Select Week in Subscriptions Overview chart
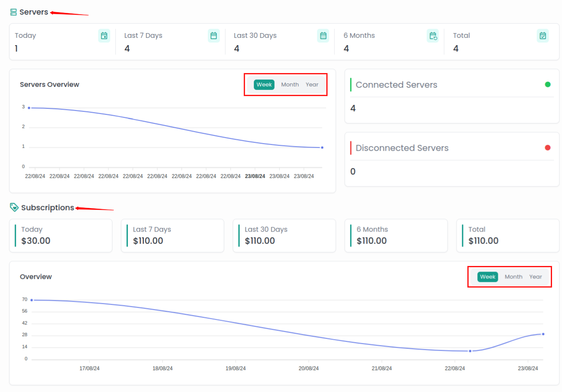The image size is (562, 392). [488, 277]
